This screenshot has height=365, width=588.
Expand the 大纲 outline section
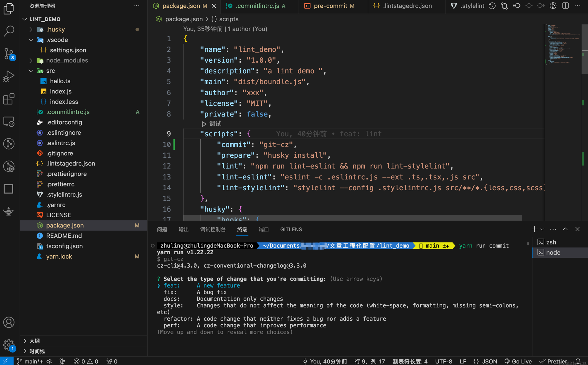pyautogui.click(x=84, y=341)
